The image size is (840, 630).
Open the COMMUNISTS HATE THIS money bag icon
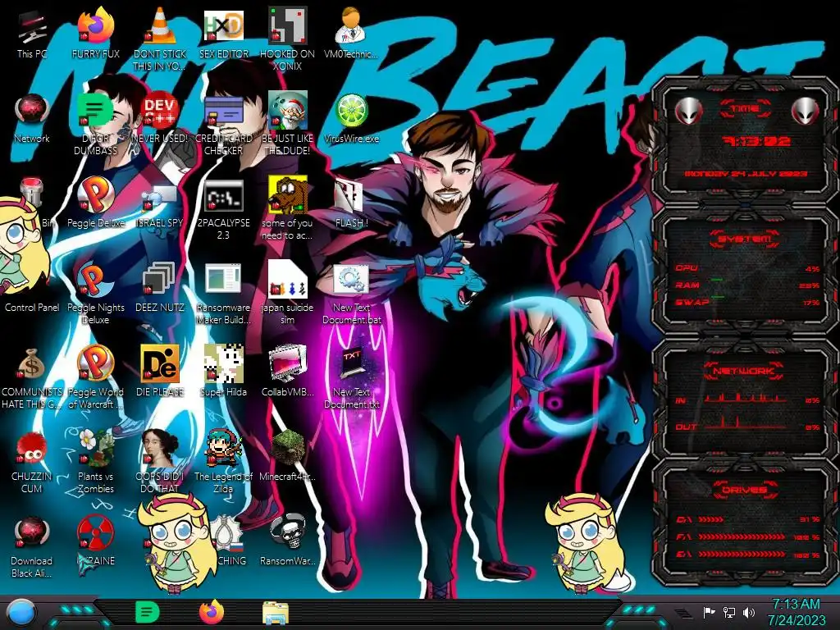click(32, 364)
